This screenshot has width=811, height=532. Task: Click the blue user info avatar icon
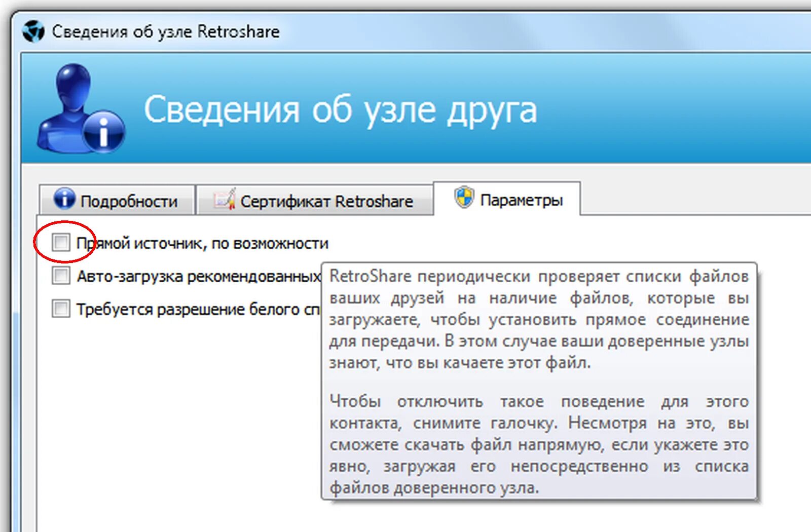(81, 108)
